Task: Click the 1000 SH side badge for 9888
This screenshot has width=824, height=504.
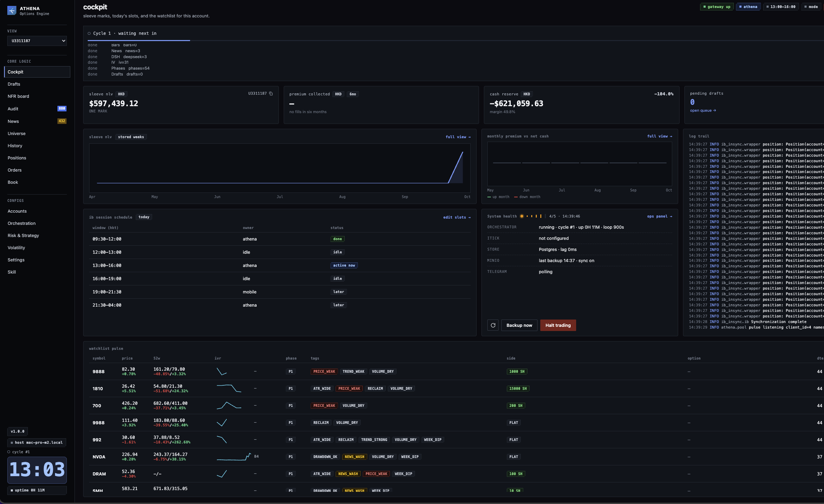Action: click(517, 371)
